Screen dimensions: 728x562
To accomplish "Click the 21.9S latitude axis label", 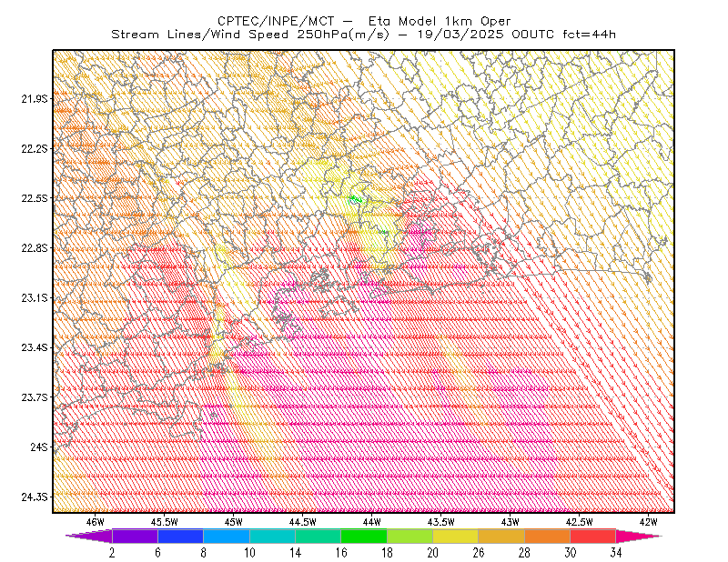I will point(35,98).
